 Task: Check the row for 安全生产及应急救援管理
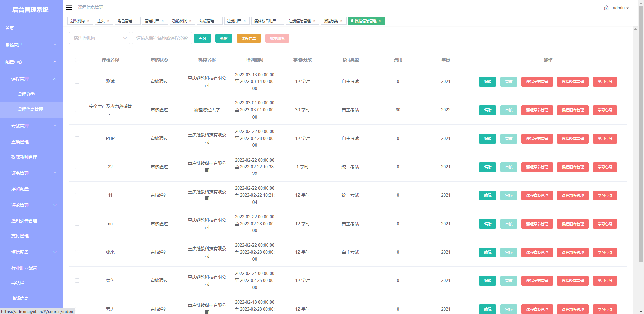[77, 110]
